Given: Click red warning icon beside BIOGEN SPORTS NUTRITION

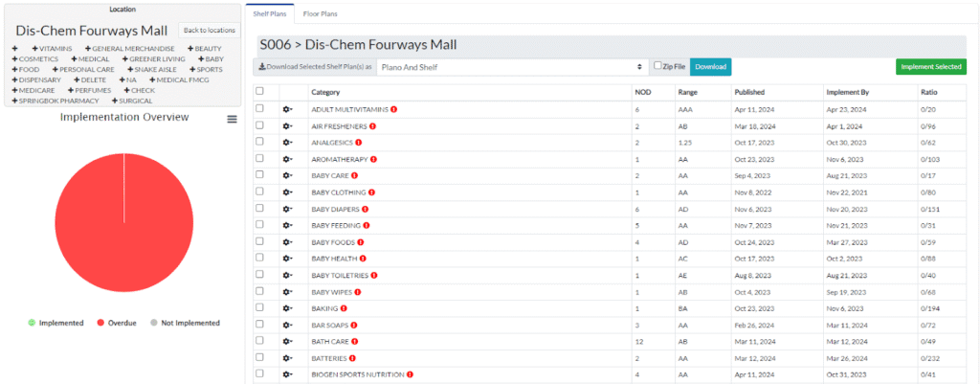Looking at the screenshot, I should [x=410, y=374].
